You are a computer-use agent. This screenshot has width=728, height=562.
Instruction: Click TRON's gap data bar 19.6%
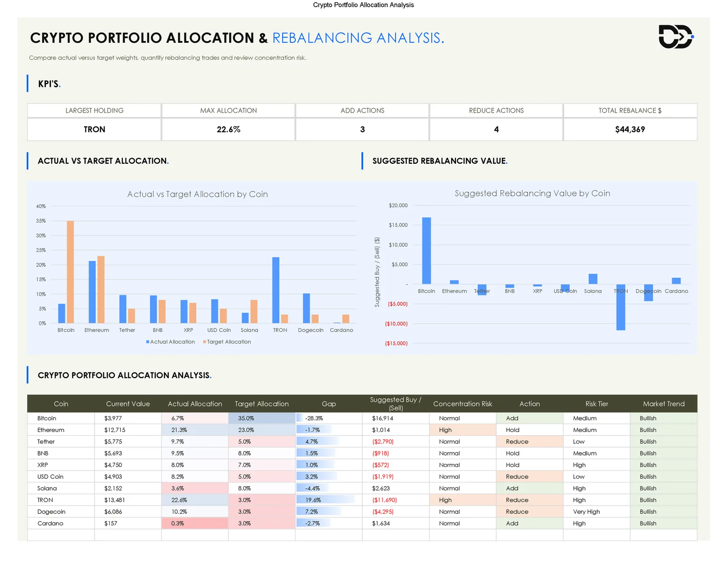(326, 500)
